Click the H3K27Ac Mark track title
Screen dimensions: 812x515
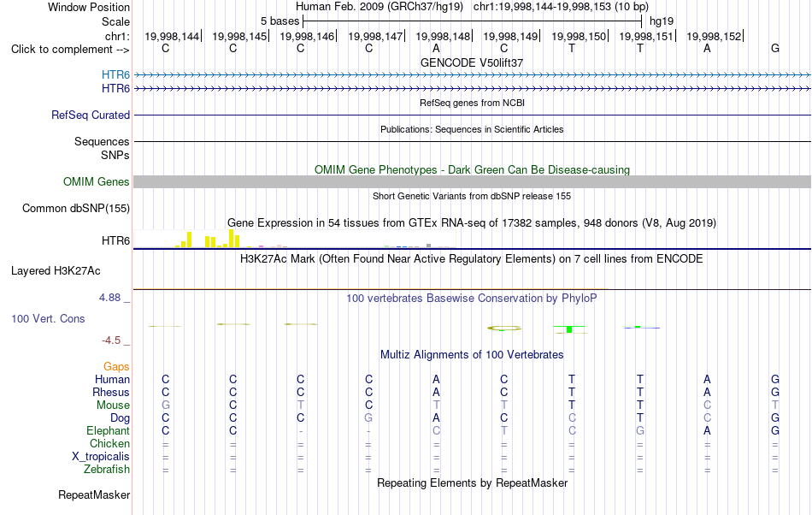pyautogui.click(x=472, y=258)
